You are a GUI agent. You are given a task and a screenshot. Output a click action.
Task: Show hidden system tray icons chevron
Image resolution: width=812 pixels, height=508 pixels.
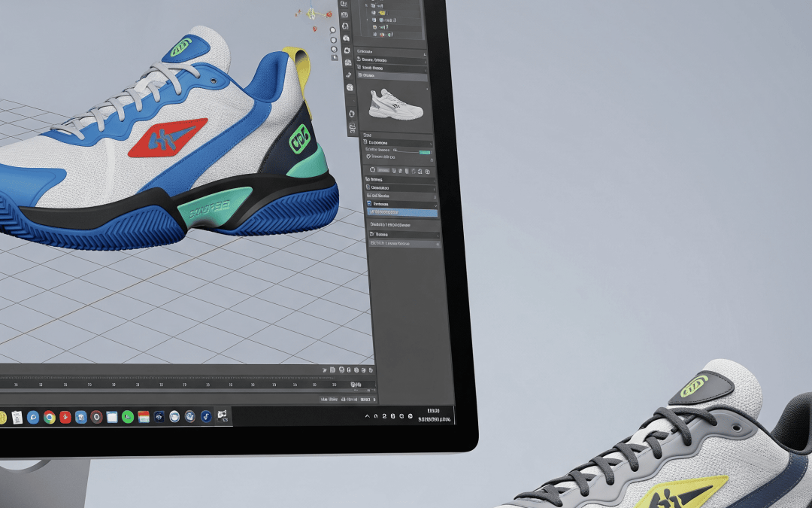(x=367, y=415)
